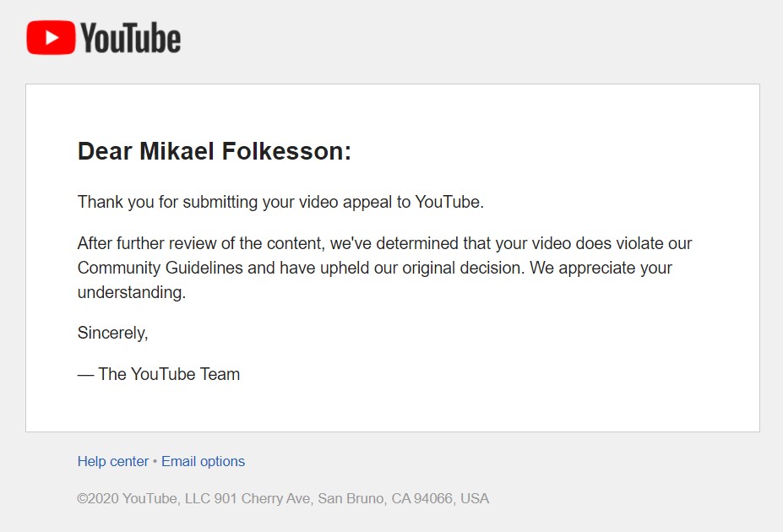
Task: Open the Help center link
Action: click(x=112, y=461)
